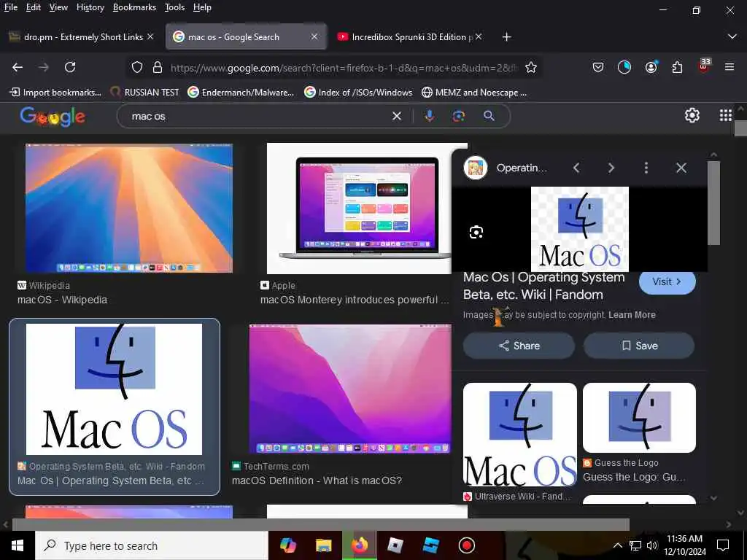The width and height of the screenshot is (747, 560).
Task: Open the Pocket save icon
Action: (x=598, y=68)
